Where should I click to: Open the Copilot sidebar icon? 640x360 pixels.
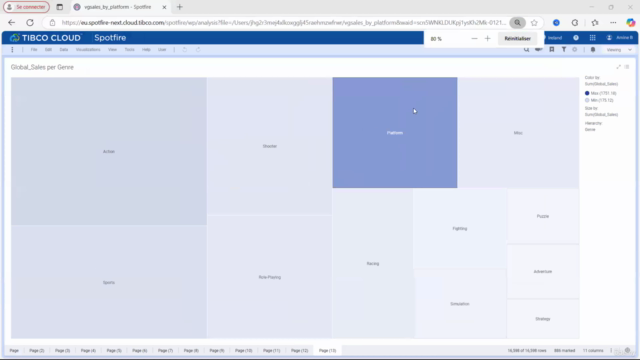[x=631, y=22]
